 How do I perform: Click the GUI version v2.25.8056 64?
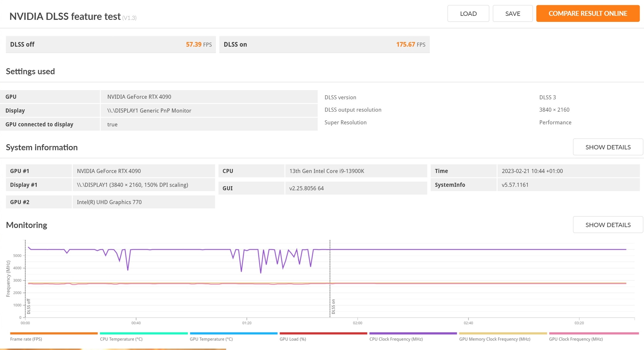pos(306,188)
